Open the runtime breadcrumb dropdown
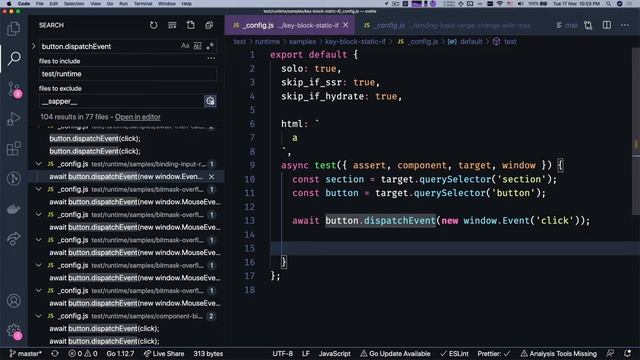640x360 pixels. coord(267,42)
